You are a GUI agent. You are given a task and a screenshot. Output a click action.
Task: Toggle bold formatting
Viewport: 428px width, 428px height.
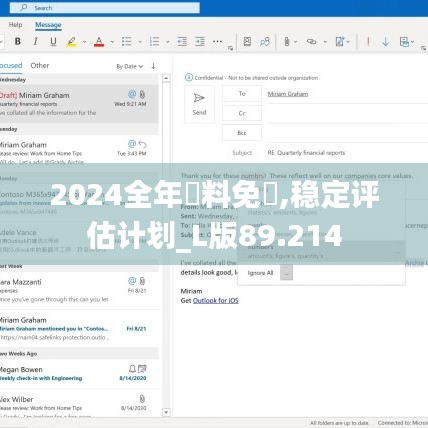(18, 42)
